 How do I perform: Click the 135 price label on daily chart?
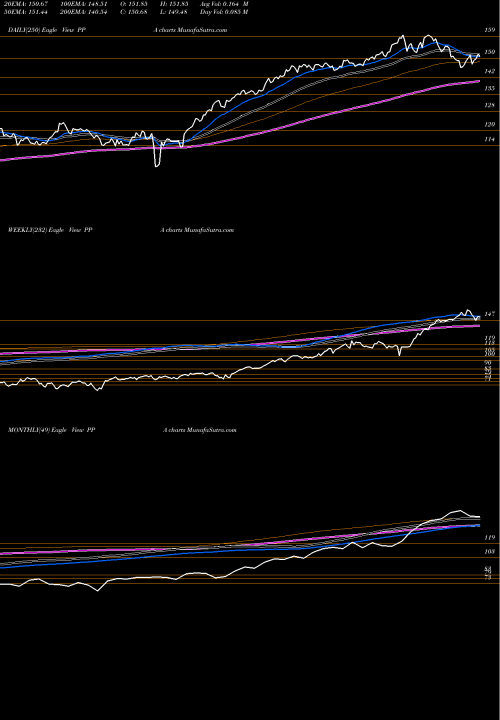tap(490, 88)
